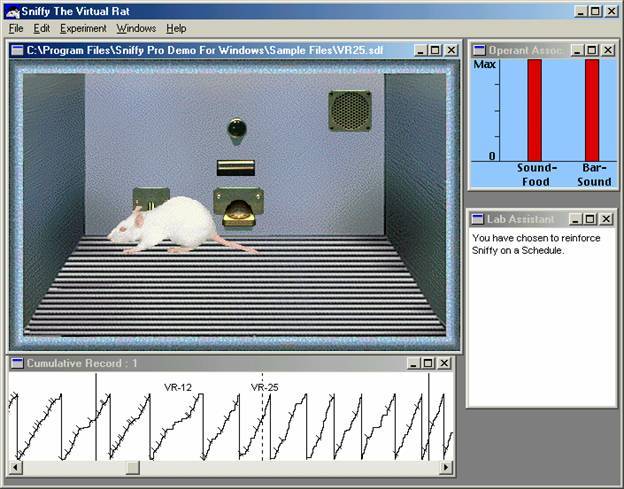Close the Cumulative Record window

[x=444, y=363]
